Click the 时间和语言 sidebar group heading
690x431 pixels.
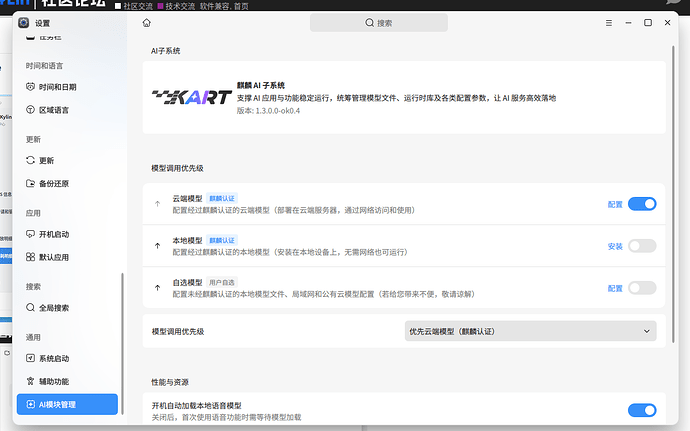click(x=44, y=66)
